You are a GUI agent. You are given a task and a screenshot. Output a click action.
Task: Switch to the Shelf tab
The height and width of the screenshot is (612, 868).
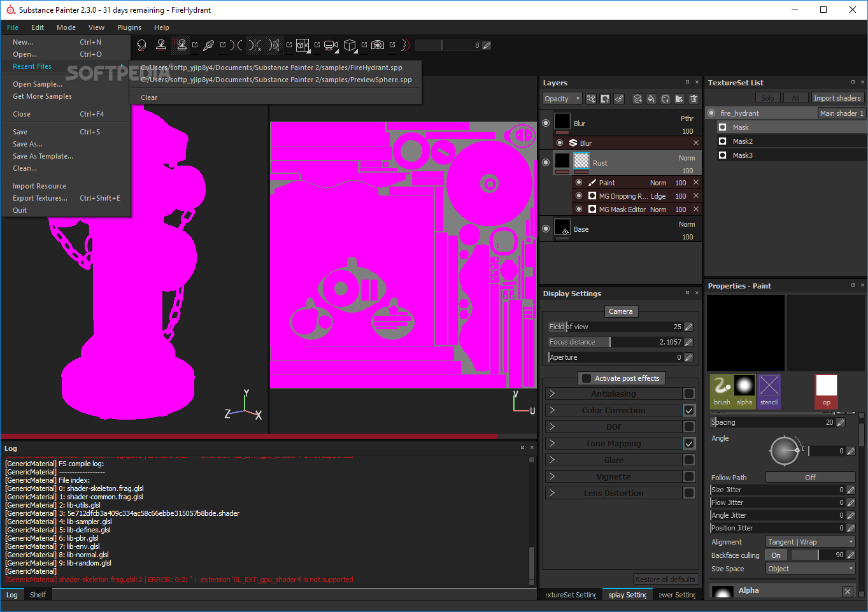tap(38, 595)
